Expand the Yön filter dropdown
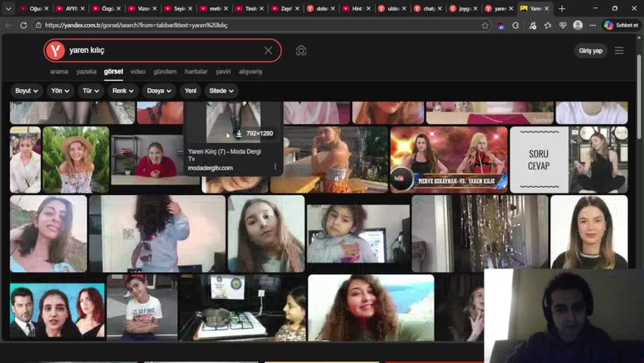The image size is (644, 363). click(60, 91)
